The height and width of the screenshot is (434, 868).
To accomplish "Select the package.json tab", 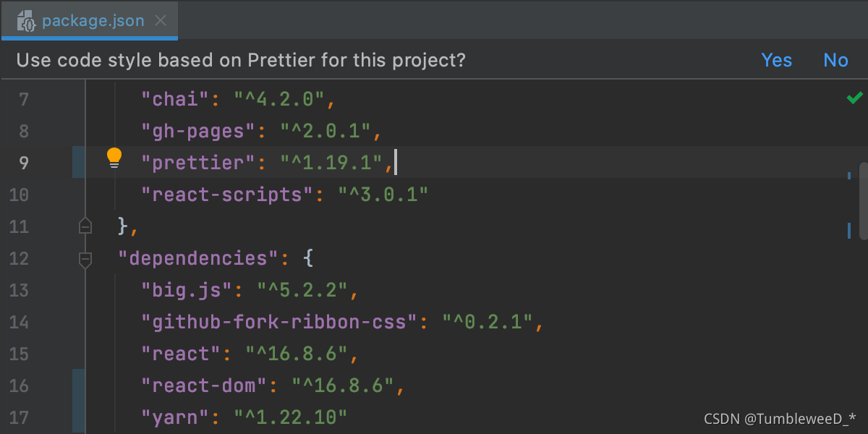I will click(93, 21).
